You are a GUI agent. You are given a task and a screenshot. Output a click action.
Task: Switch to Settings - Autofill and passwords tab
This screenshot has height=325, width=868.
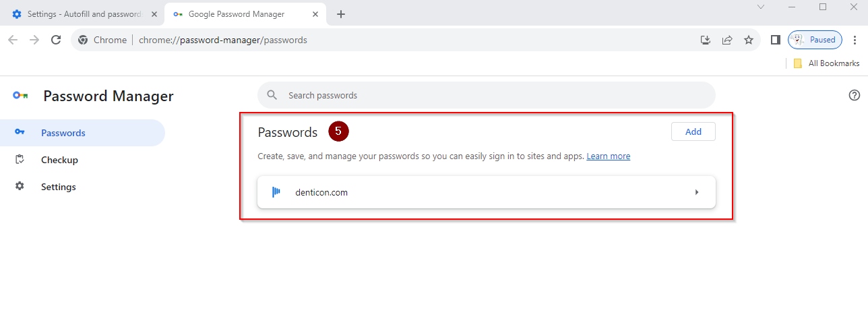click(81, 14)
